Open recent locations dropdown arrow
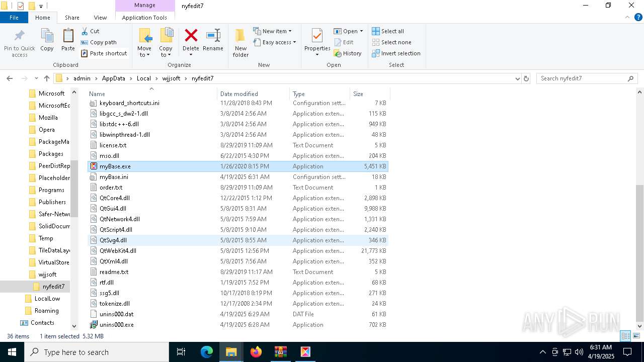 coord(36,78)
